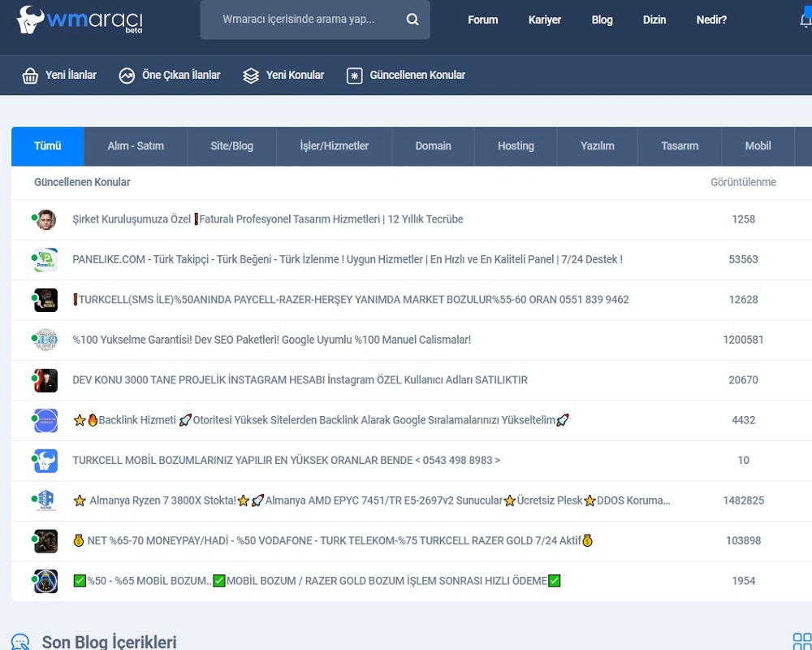Open the Domain category tab
The height and width of the screenshot is (650, 812).
pyautogui.click(x=433, y=146)
